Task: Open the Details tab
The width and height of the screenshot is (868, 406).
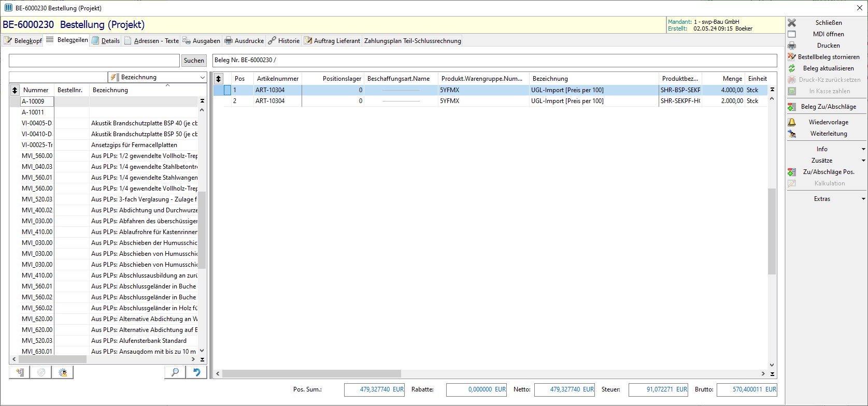Action: (x=106, y=41)
